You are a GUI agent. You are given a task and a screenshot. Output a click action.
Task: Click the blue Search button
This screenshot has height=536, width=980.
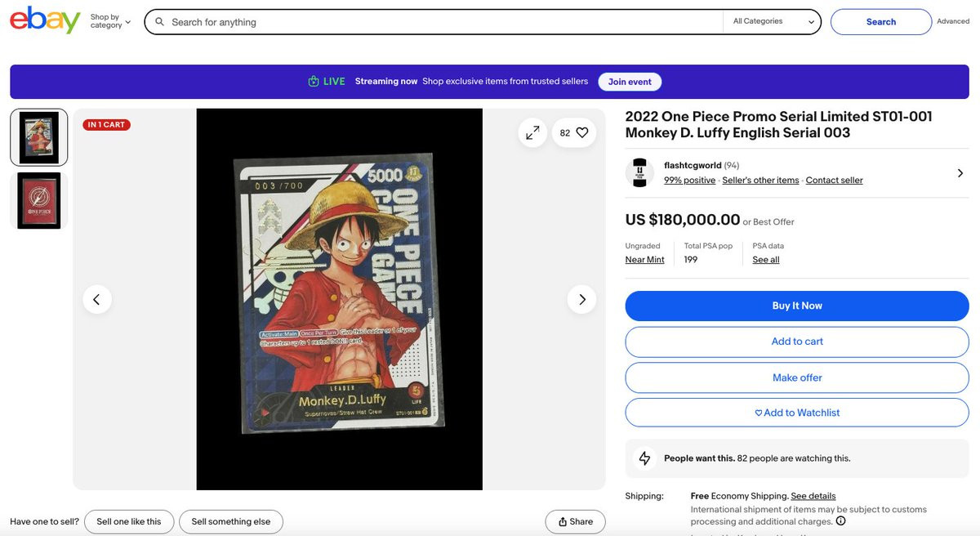[881, 22]
